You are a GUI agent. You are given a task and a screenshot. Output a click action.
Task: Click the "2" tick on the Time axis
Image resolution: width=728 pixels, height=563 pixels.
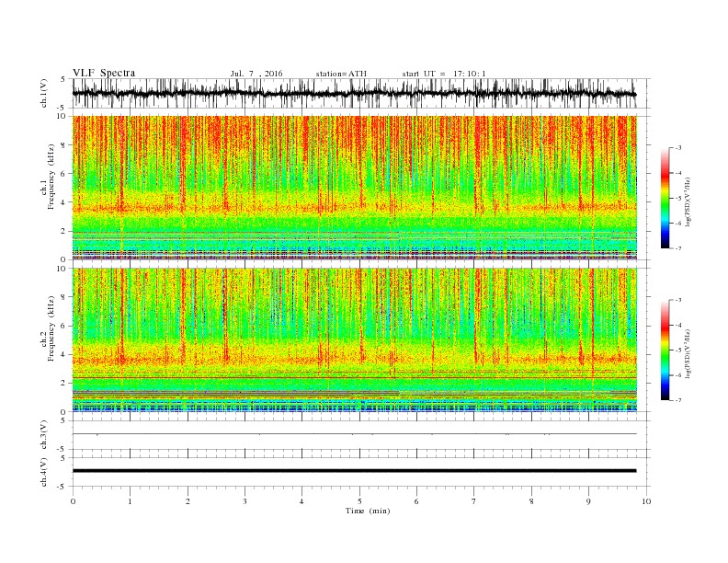[188, 501]
